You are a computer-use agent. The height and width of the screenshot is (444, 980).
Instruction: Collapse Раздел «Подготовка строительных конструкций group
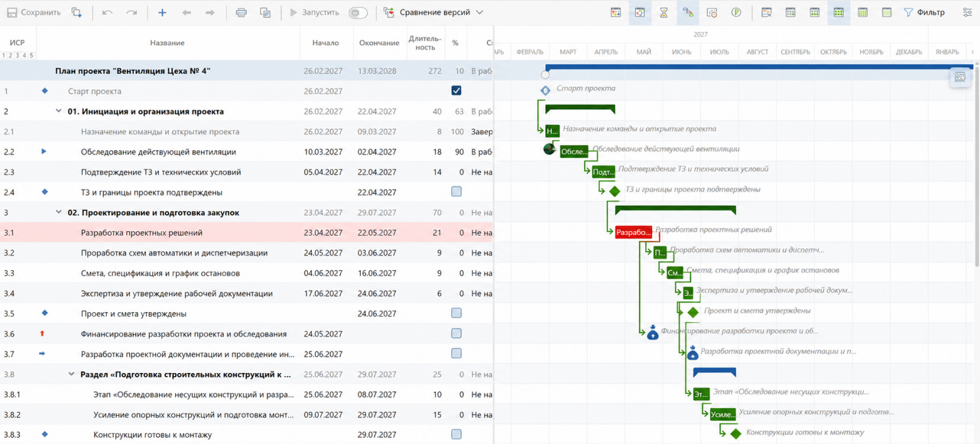[72, 374]
